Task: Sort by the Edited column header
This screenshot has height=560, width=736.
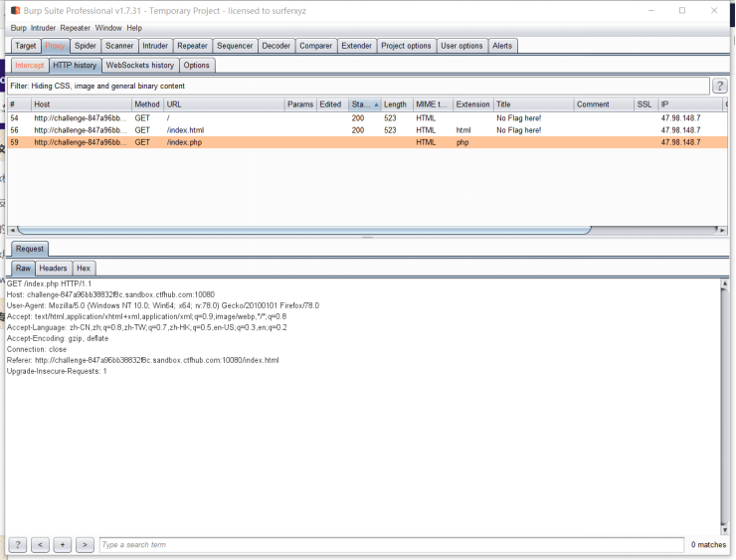Action: [332, 104]
